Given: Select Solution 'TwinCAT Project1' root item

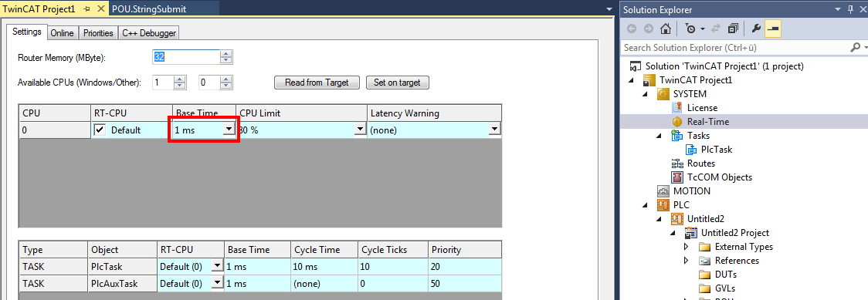Looking at the screenshot, I should click(x=724, y=66).
